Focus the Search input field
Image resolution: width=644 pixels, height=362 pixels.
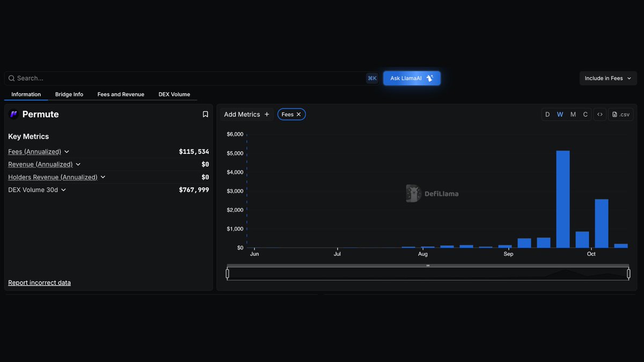tap(191, 78)
